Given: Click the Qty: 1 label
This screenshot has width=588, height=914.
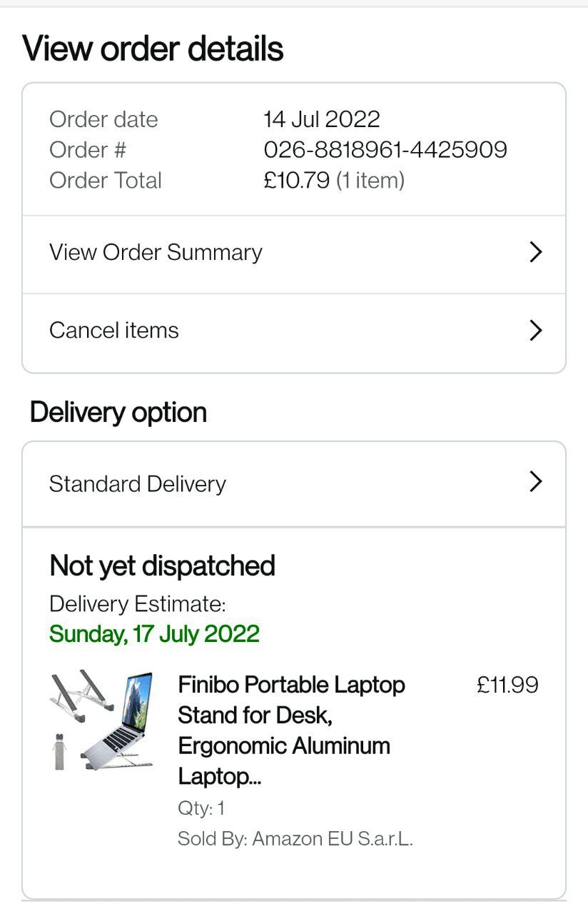Looking at the screenshot, I should point(201,808).
